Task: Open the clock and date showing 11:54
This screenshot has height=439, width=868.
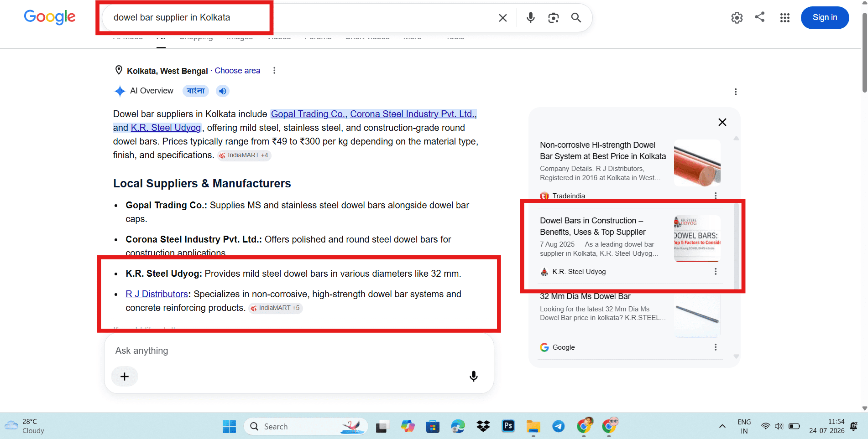Action: pos(827,427)
